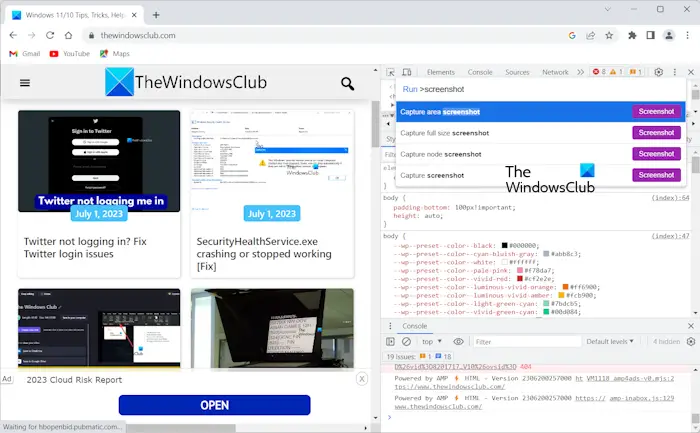This screenshot has width=700, height=433.
Task: Close the Windows 11/10 Tips tab
Action: 134,15
